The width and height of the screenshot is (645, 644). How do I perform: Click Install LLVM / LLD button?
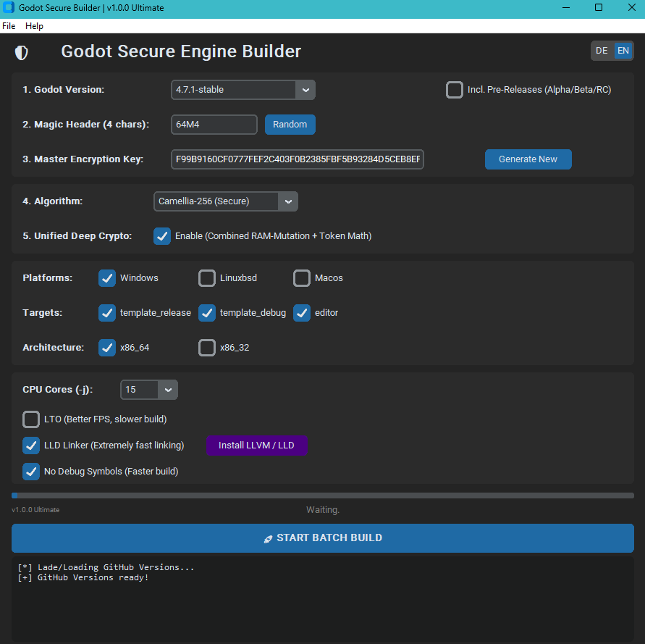point(257,446)
